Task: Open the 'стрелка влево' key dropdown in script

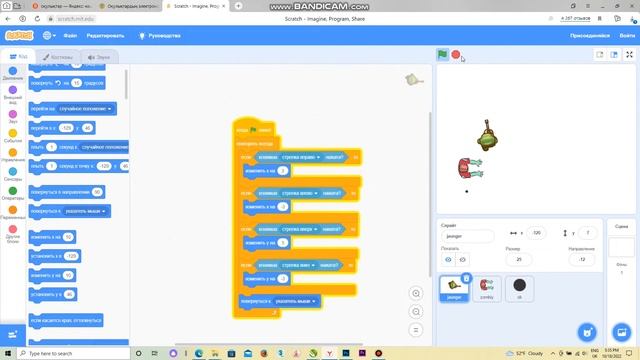Action: click(x=300, y=193)
